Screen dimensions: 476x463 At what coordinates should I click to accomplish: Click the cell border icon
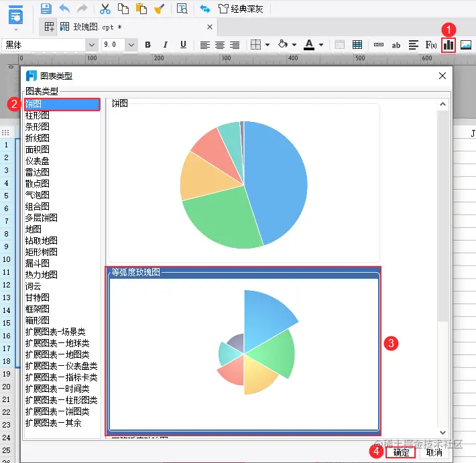point(255,45)
